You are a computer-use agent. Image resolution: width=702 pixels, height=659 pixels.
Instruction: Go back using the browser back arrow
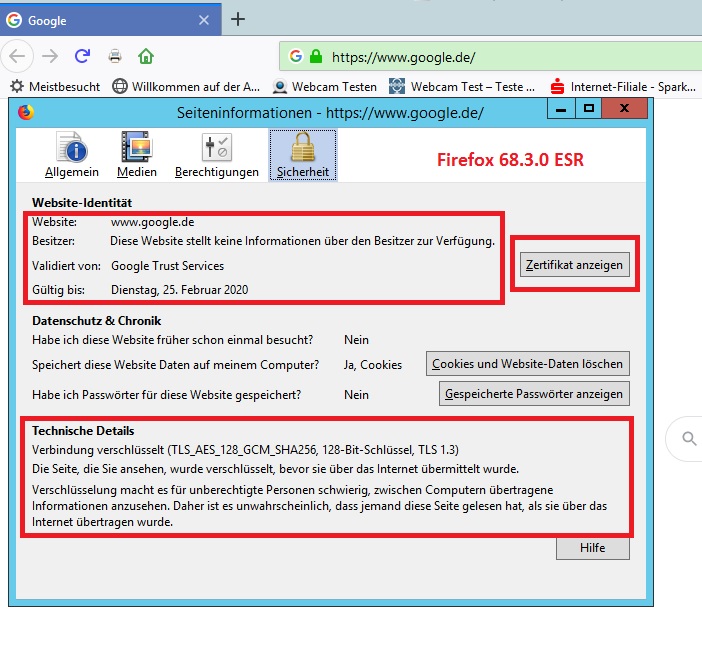point(17,56)
